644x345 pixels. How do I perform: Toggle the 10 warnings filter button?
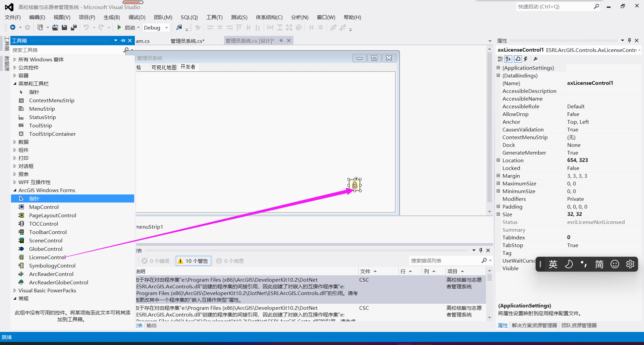tap(193, 261)
